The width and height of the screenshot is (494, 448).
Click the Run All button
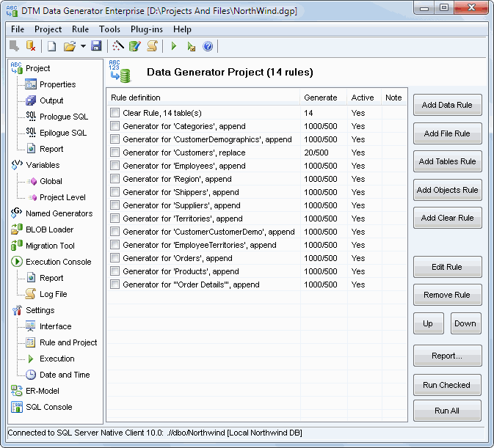pyautogui.click(x=447, y=411)
